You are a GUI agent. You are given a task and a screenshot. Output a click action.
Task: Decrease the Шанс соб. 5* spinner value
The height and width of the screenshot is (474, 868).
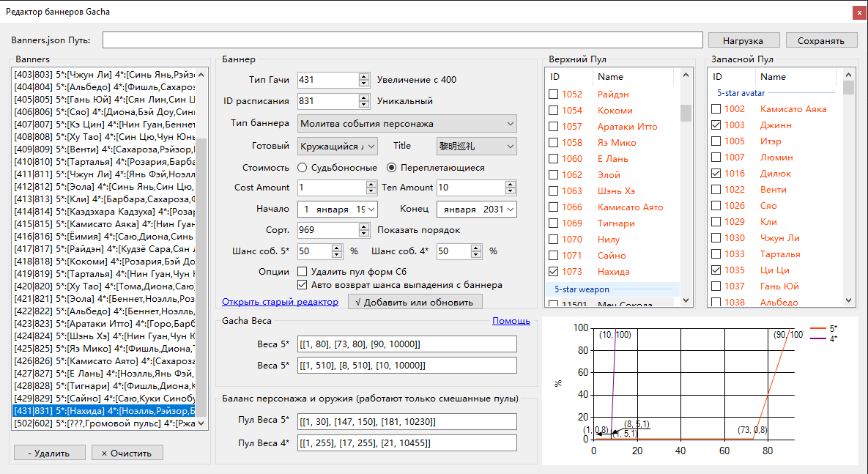[337, 254]
